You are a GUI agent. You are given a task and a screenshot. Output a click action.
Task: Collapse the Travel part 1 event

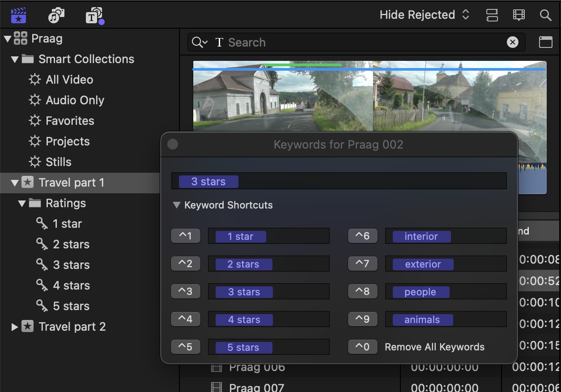pyautogui.click(x=15, y=183)
